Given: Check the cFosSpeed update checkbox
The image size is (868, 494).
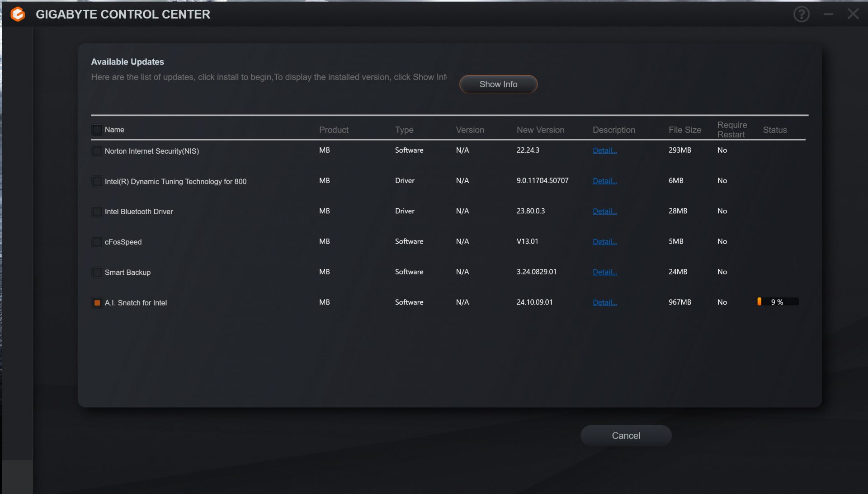Looking at the screenshot, I should pos(97,242).
